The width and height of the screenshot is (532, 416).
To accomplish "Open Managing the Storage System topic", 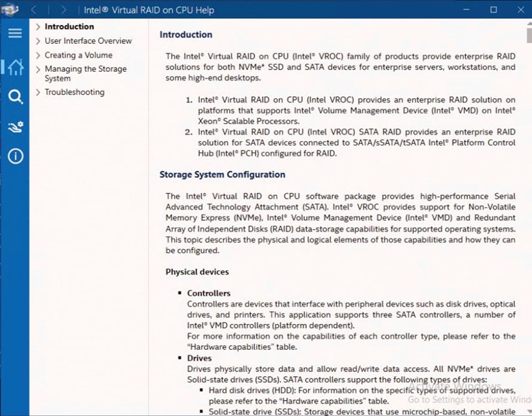I will pyautogui.click(x=86, y=73).
